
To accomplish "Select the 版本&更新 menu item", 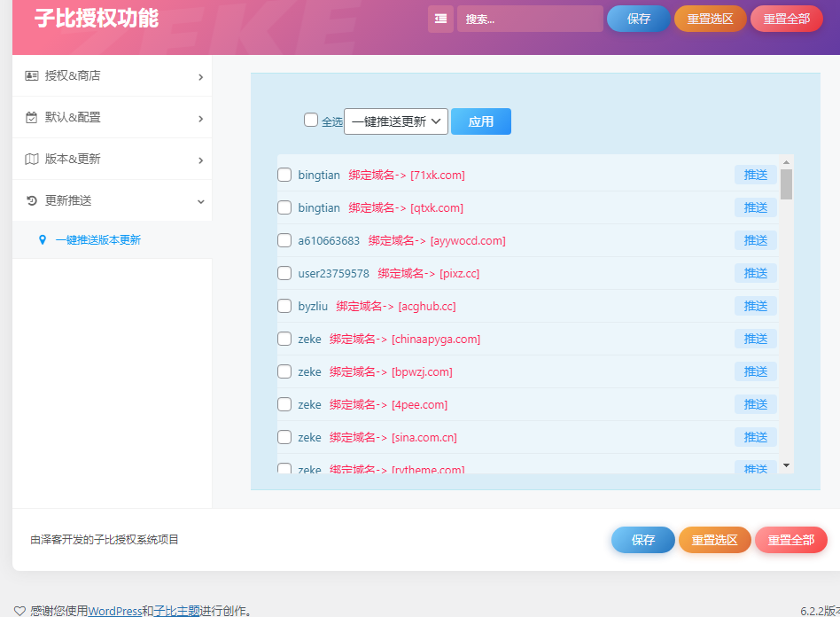I will tap(75, 159).
